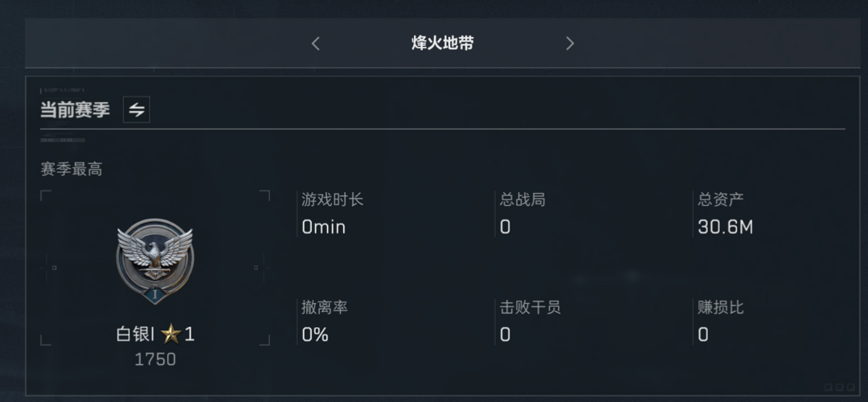This screenshot has width=868, height=402.
Task: Toggle the season switch icon next to 当前赛季
Action: pyautogui.click(x=137, y=109)
